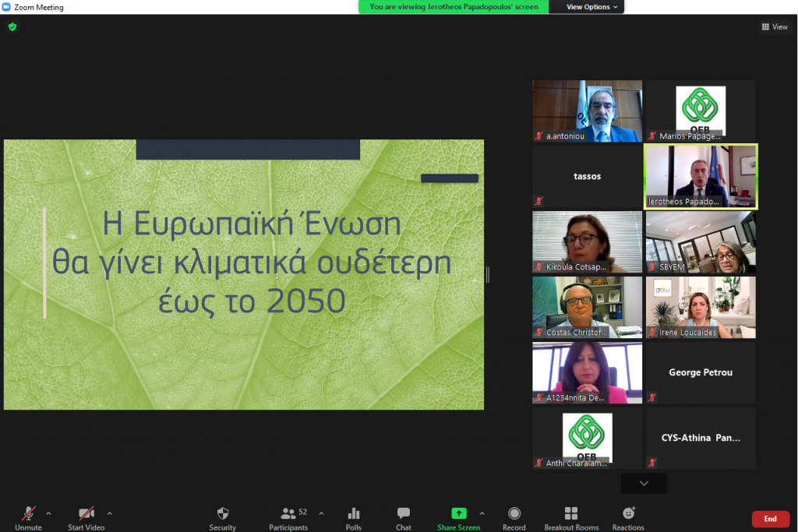
Task: Expand video options arrow next to Start Video
Action: (109, 513)
